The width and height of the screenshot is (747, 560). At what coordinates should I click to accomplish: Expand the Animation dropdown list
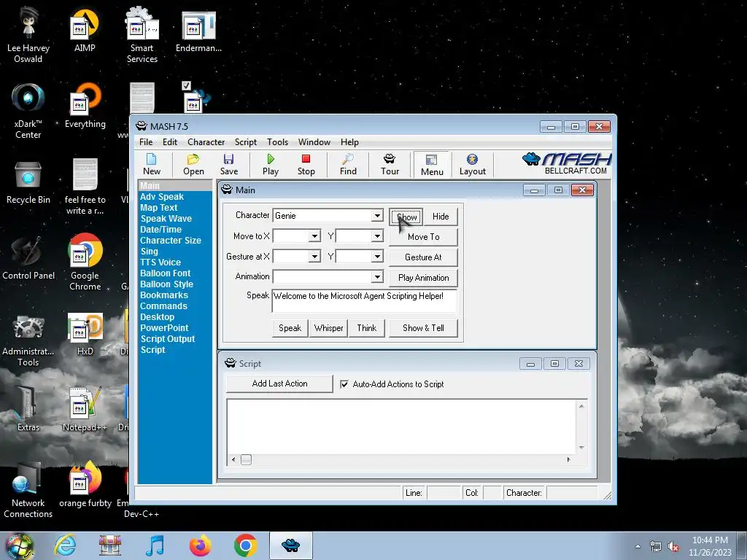[377, 276]
